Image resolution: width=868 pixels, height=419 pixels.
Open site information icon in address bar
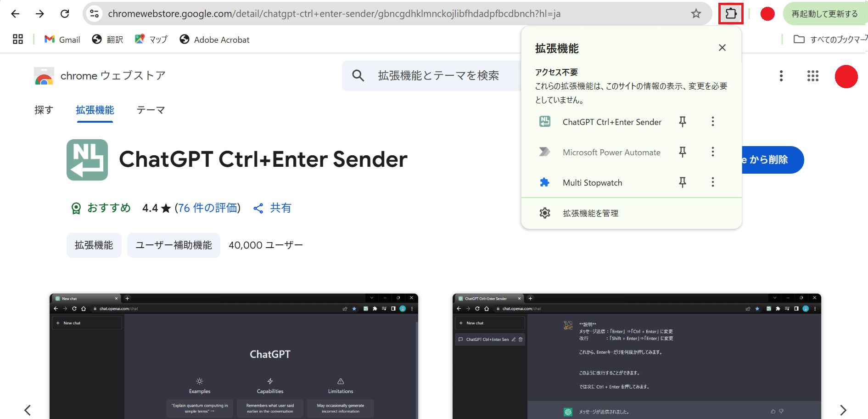point(95,14)
